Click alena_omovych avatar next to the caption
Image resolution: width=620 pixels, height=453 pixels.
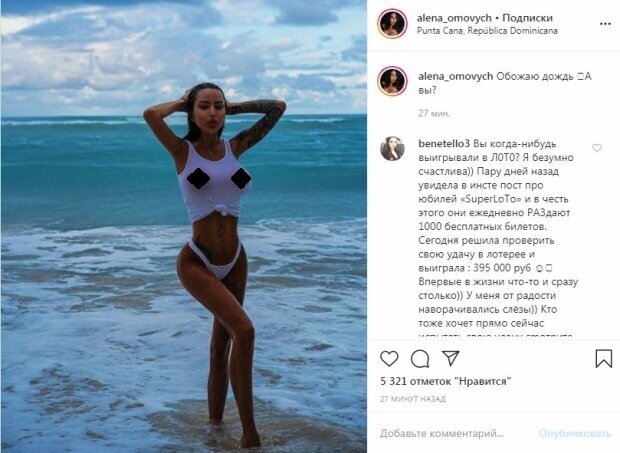pos(392,81)
